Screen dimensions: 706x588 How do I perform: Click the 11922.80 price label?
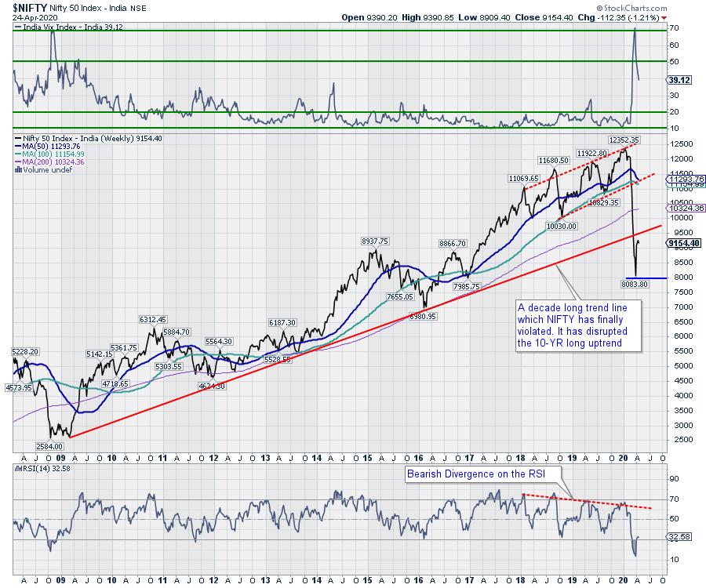pos(592,154)
